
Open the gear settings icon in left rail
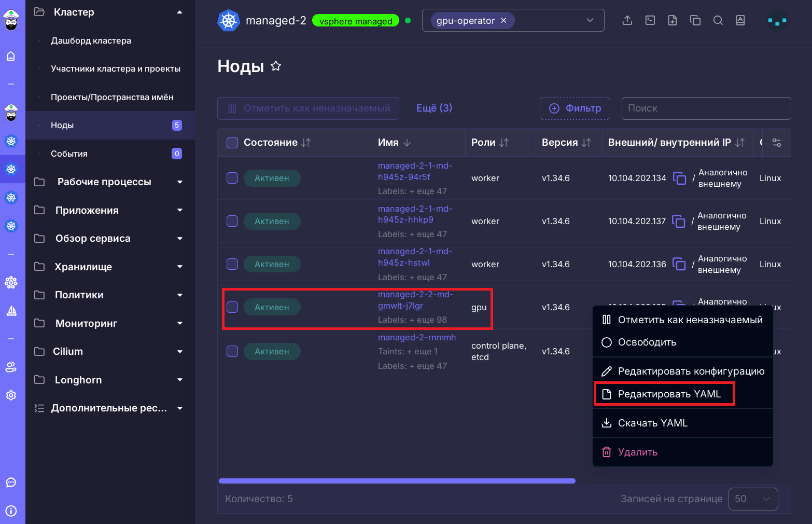click(x=11, y=395)
